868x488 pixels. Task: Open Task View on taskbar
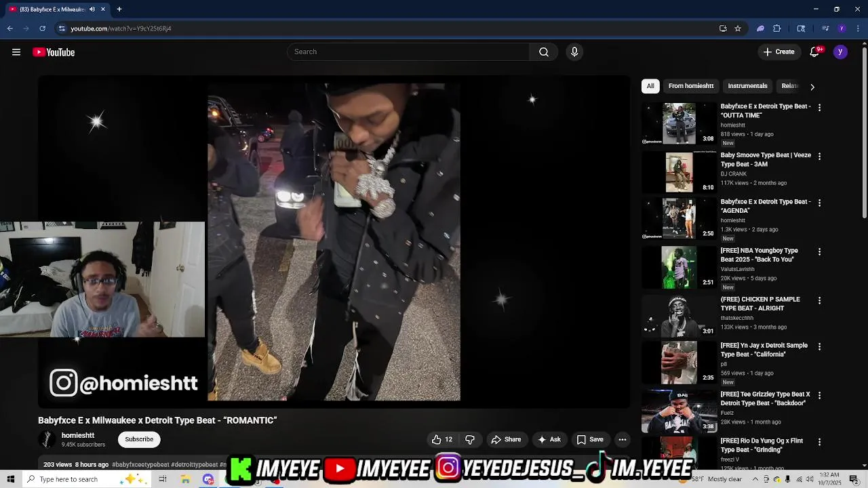pos(163,479)
